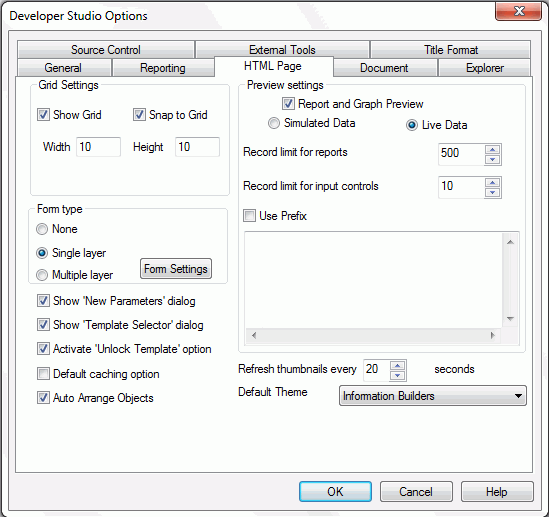Screen dimensions: 549x517
Task: Select the Simulated Data radio button
Action: coord(274,123)
